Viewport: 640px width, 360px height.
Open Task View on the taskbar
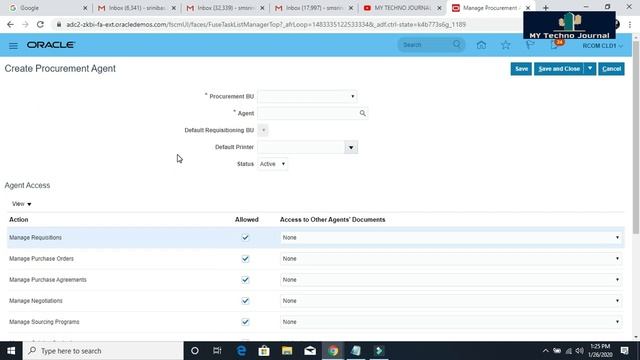click(217, 351)
